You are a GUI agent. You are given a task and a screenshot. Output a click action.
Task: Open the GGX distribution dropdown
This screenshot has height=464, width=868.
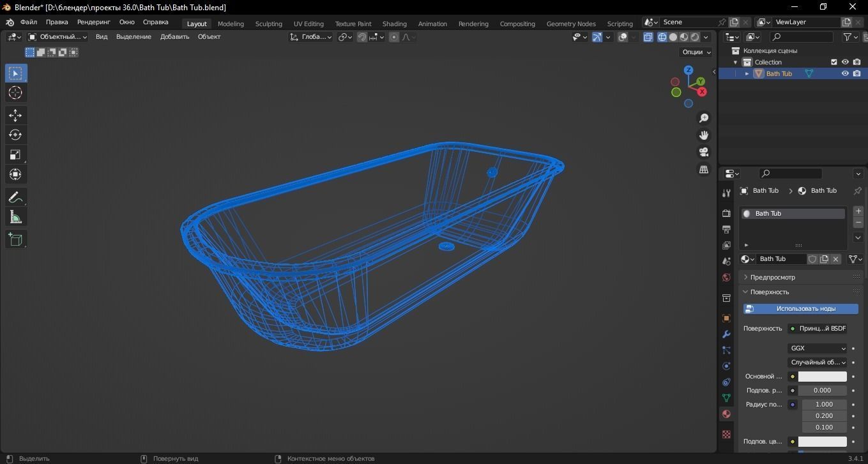818,348
